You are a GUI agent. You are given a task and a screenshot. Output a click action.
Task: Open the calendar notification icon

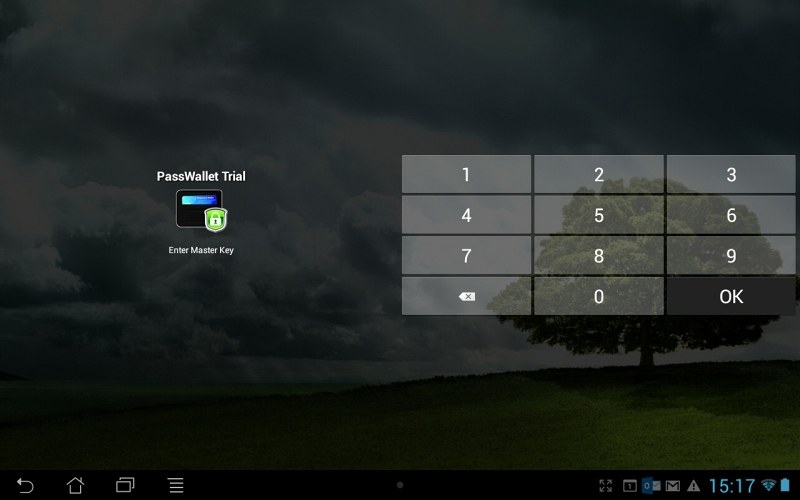(630, 486)
